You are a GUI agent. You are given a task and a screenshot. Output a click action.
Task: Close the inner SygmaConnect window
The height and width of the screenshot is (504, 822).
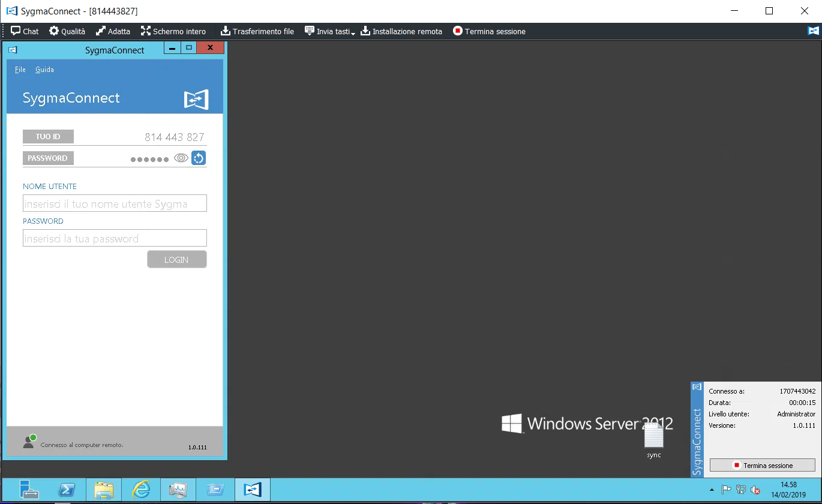[210, 48]
